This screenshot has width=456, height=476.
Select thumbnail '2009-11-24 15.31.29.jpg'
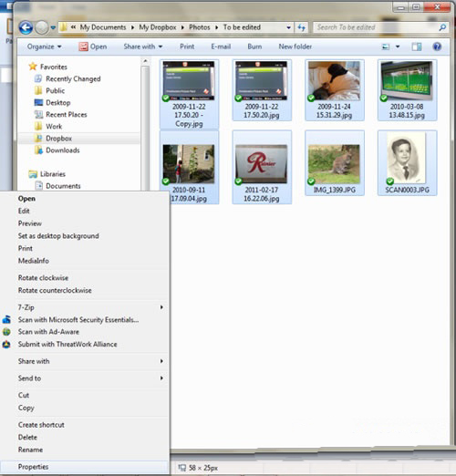click(334, 90)
